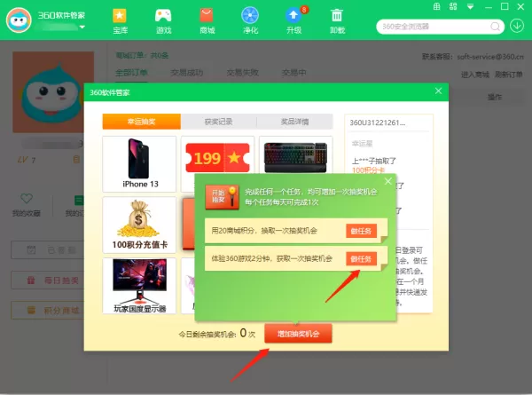Click the 增加抽奖机会 button

(x=298, y=334)
